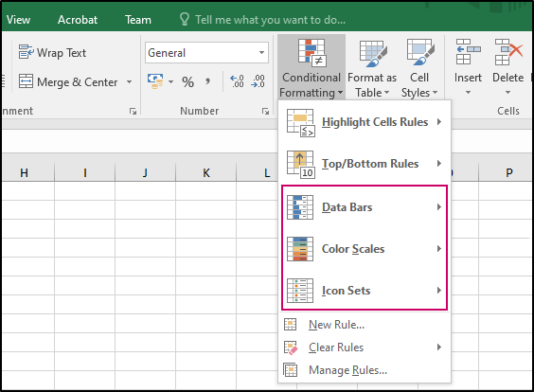Viewport: 534px width, 392px height.
Task: Click the Merge & Center icon
Action: click(26, 81)
